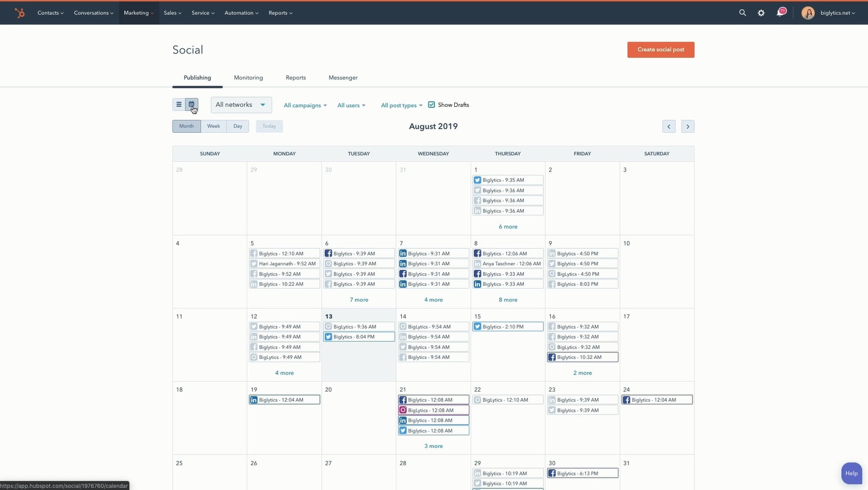Click the Help button
This screenshot has height=490, width=868.
(x=852, y=473)
